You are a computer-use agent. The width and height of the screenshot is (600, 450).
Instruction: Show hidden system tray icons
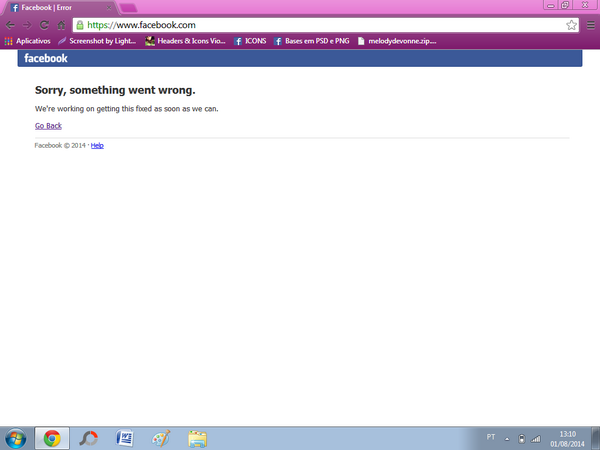point(507,439)
